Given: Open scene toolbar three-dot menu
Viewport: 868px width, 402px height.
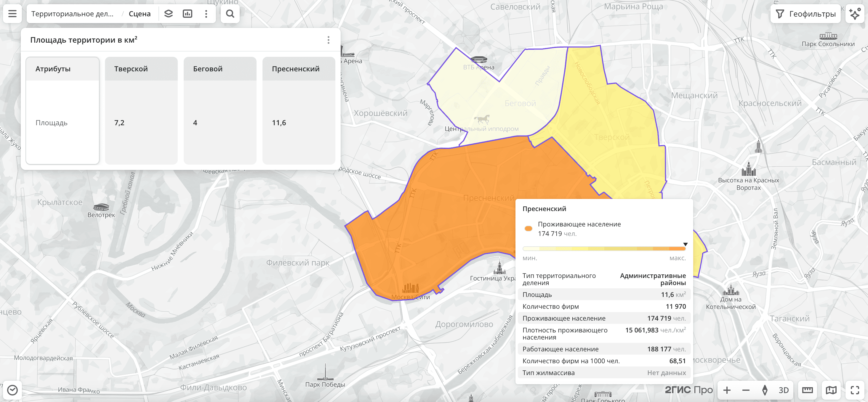Looking at the screenshot, I should pos(206,14).
